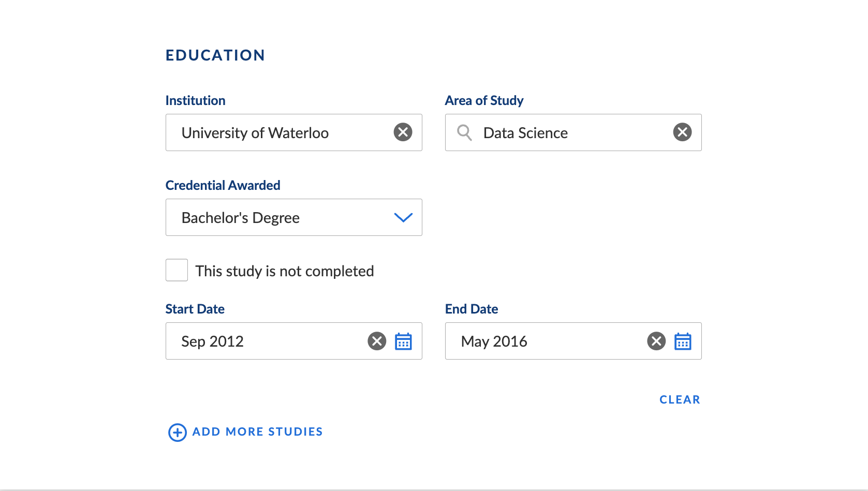The image size is (868, 491).
Task: Click the plus circle icon for adding studies
Action: point(178,432)
